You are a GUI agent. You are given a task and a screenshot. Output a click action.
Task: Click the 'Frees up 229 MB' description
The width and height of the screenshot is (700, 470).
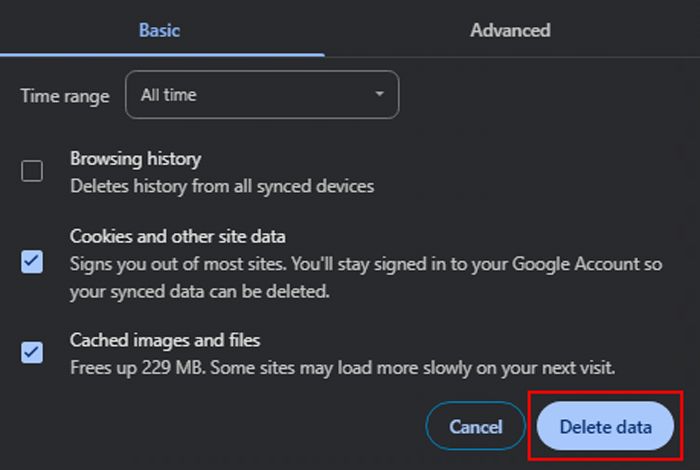(x=342, y=368)
